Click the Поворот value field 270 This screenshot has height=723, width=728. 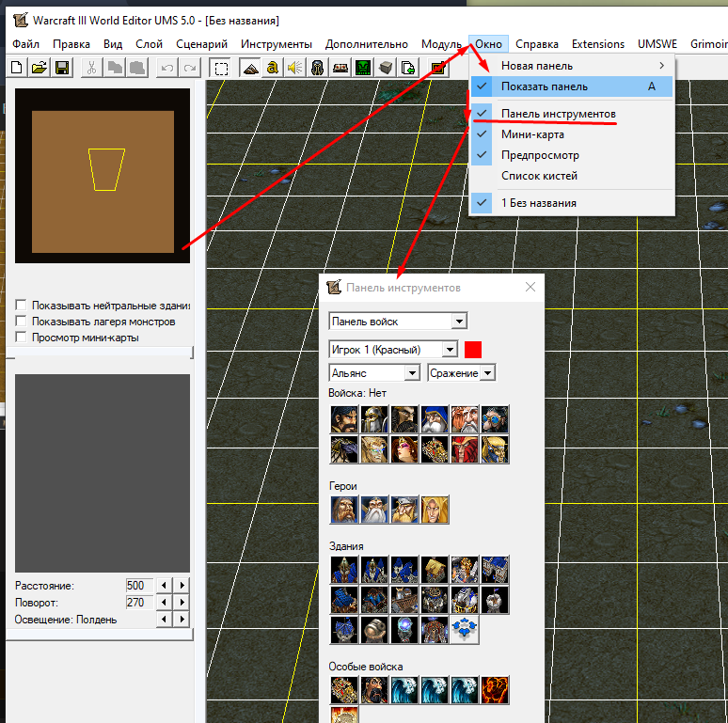[139, 603]
